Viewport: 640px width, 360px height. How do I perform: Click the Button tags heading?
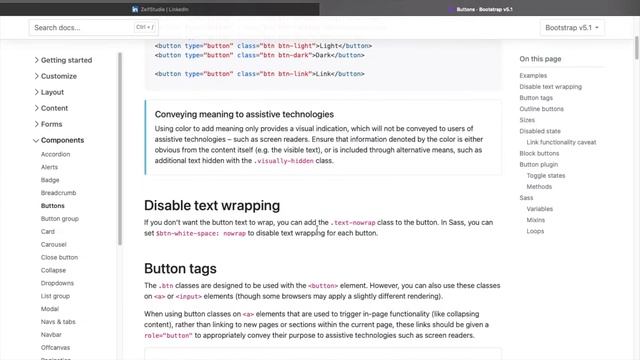click(x=180, y=268)
